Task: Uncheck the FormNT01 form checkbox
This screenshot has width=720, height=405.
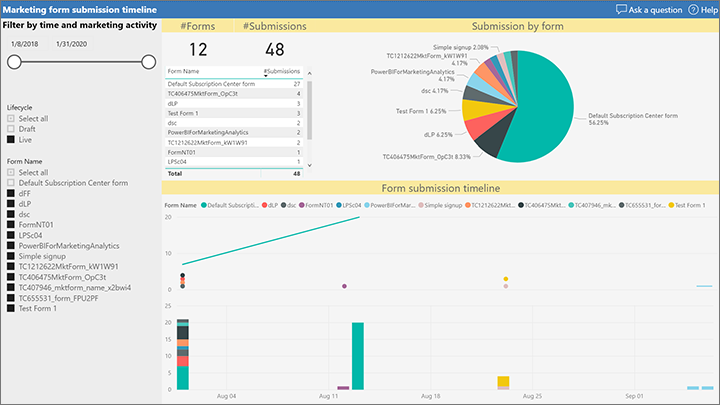Action: click(x=11, y=225)
